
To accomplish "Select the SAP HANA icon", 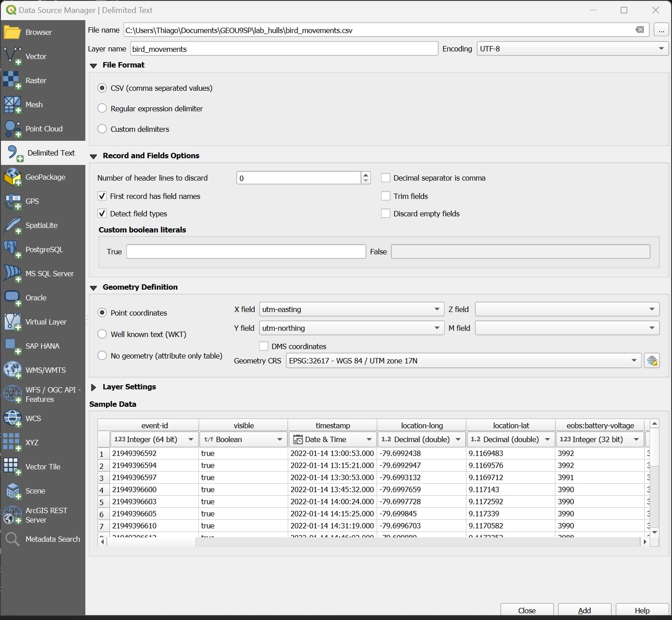I will coord(12,346).
